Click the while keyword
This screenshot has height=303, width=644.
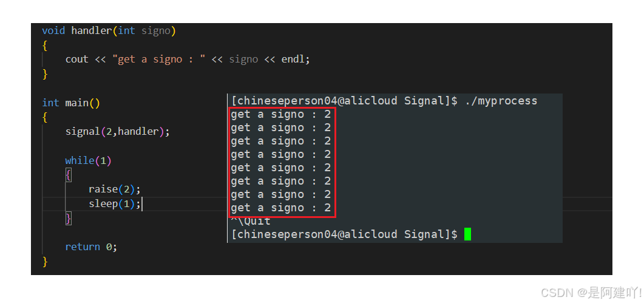[80, 160]
